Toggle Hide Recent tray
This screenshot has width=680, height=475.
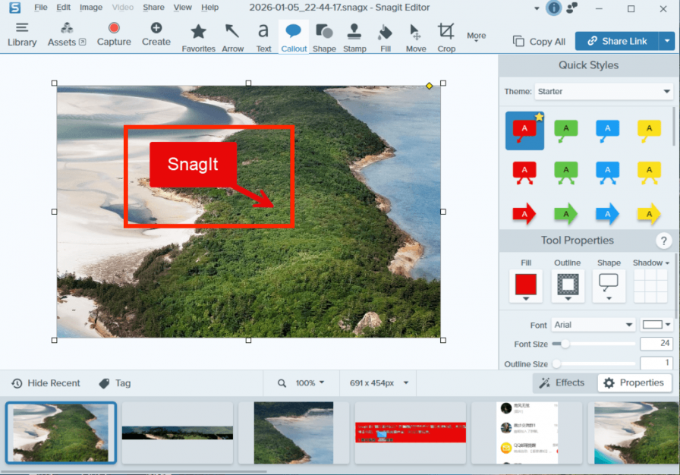[x=46, y=383]
